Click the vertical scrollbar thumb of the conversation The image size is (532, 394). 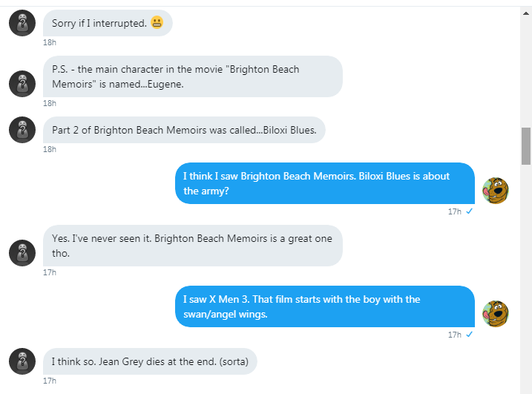click(x=526, y=145)
